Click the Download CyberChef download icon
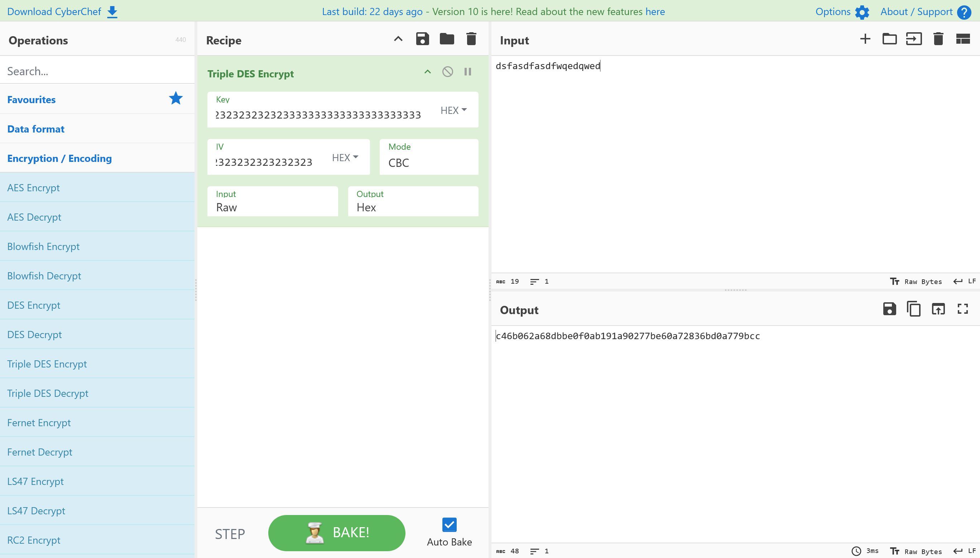The image size is (980, 558). [112, 12]
